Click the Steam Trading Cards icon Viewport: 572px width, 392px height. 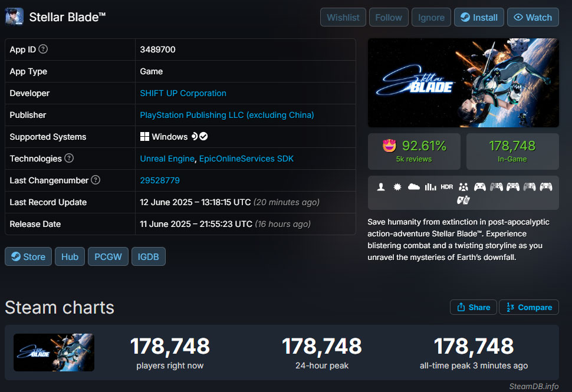point(463,200)
